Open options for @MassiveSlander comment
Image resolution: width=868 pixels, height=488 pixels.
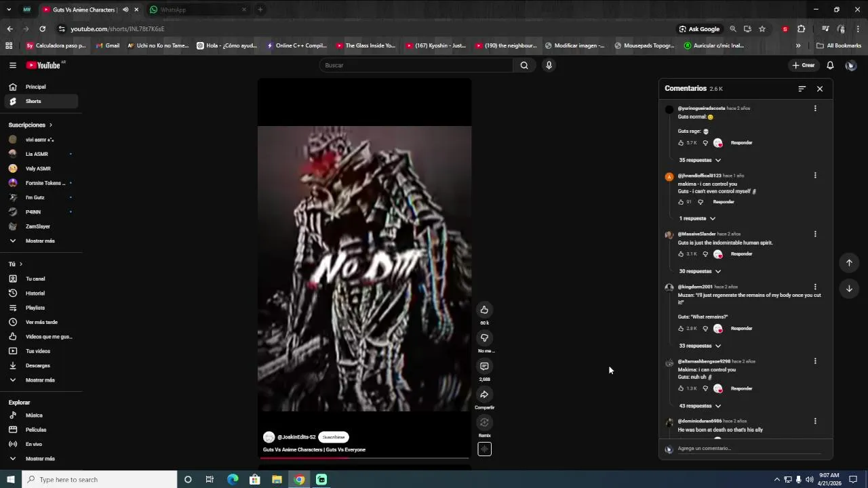click(815, 235)
